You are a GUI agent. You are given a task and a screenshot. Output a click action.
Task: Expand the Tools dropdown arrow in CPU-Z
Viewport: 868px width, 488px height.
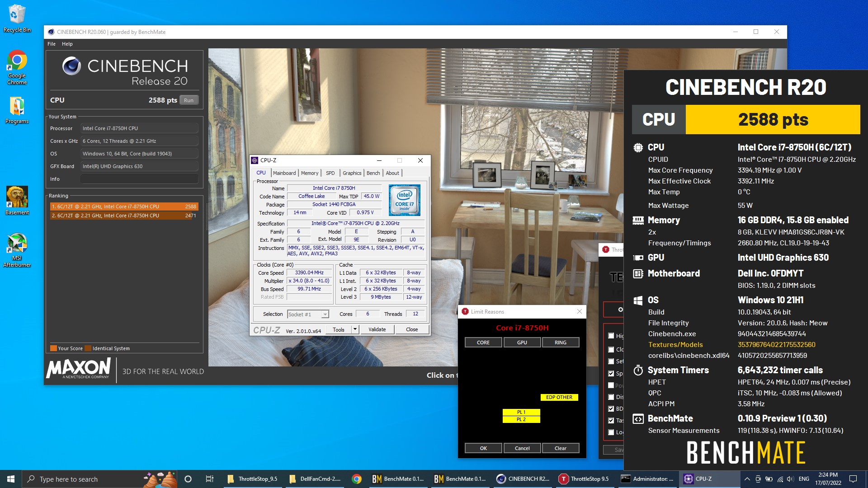pos(355,329)
